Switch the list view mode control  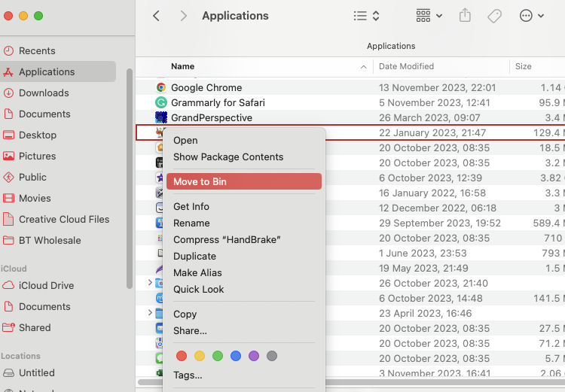click(366, 16)
